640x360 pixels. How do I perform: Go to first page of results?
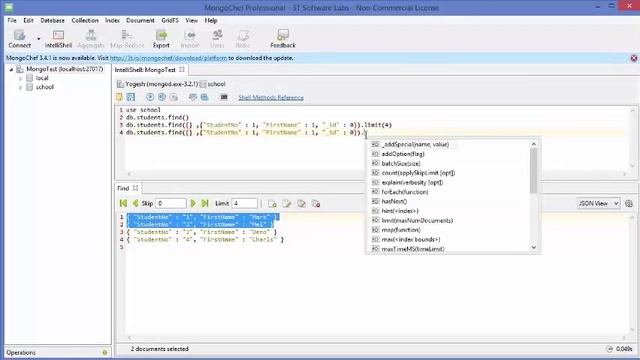(123, 203)
